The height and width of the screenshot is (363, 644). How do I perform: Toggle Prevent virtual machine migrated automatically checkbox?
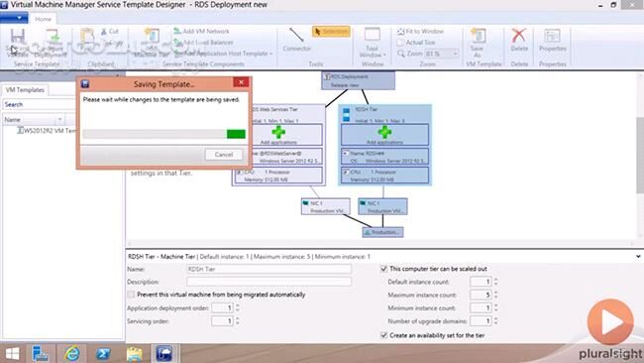click(131, 295)
